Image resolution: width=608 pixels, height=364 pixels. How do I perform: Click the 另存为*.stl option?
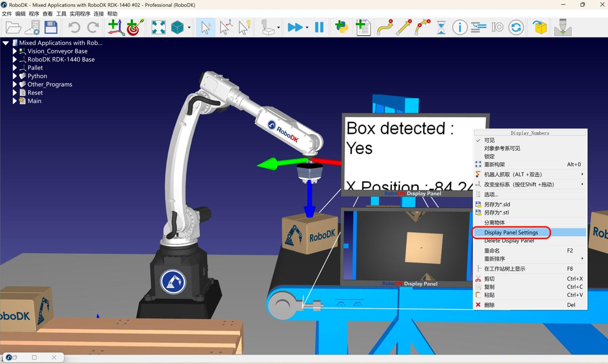[496, 212]
